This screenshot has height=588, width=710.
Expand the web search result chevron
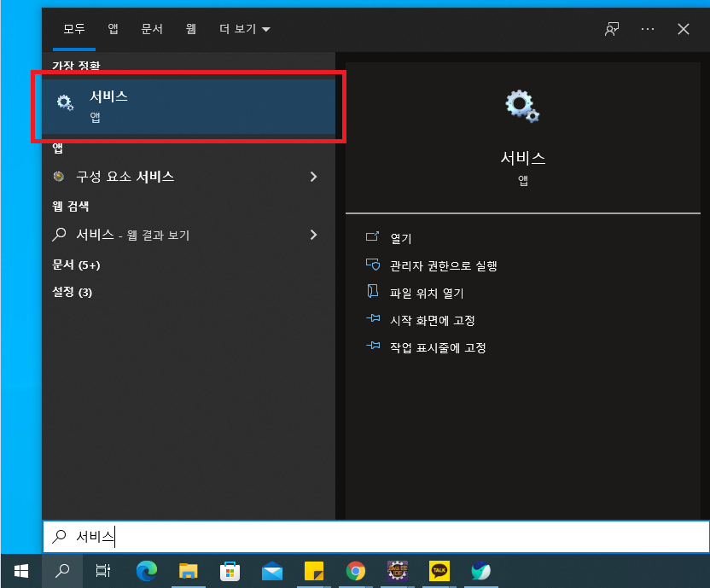click(x=313, y=235)
